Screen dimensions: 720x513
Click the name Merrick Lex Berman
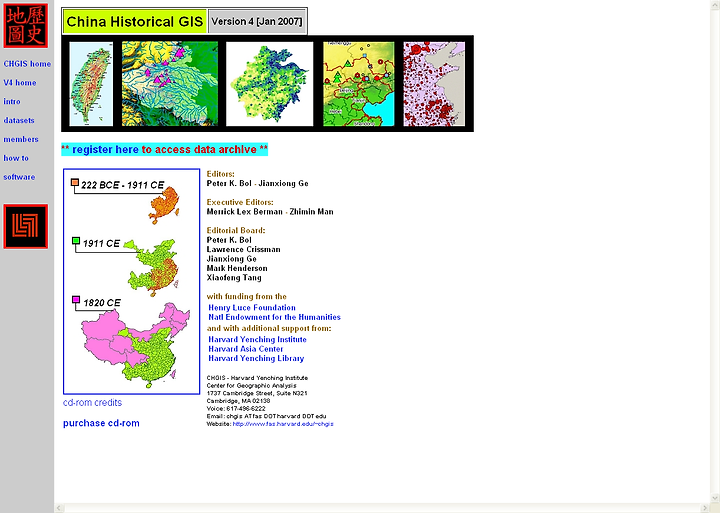click(244, 212)
